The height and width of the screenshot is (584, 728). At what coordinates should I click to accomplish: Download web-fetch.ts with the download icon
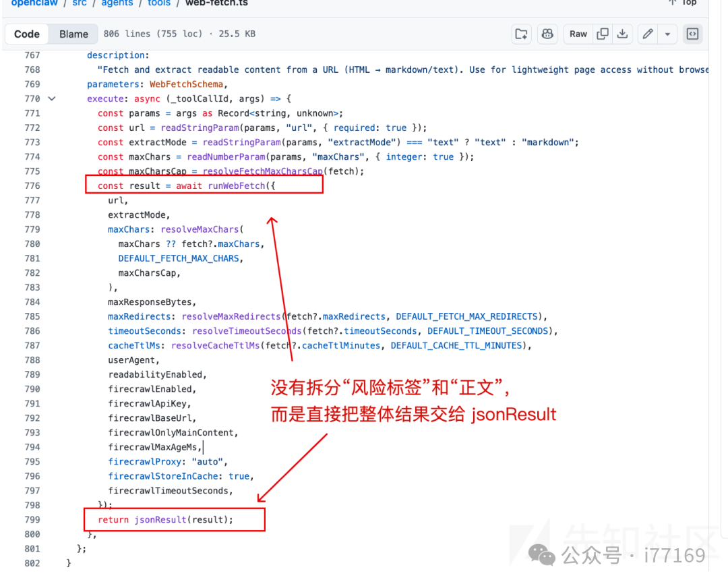tap(621, 34)
